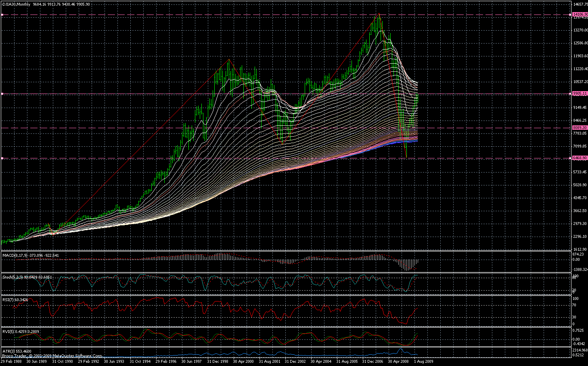Click the 11903.60 price axis value
588x366 pixels.
tap(580, 56)
